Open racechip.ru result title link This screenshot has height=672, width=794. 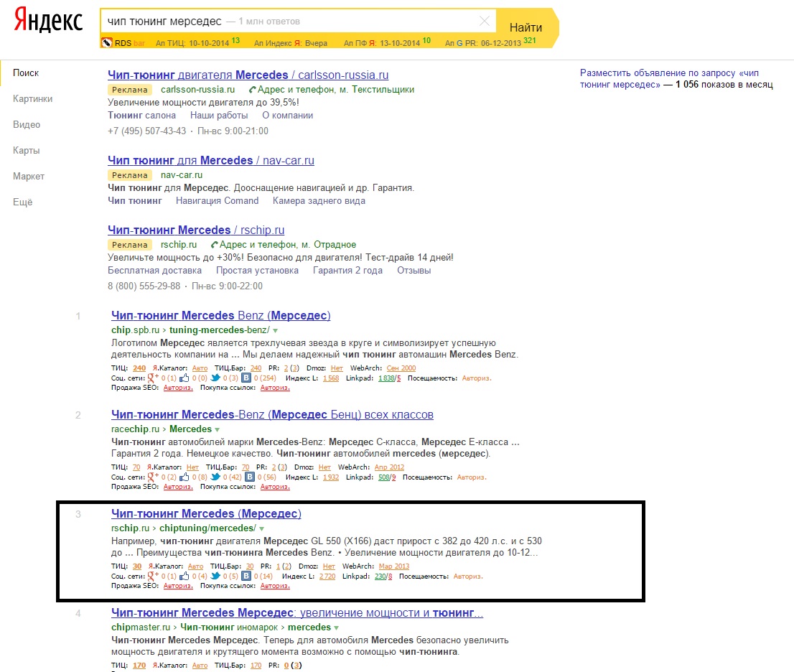click(272, 415)
